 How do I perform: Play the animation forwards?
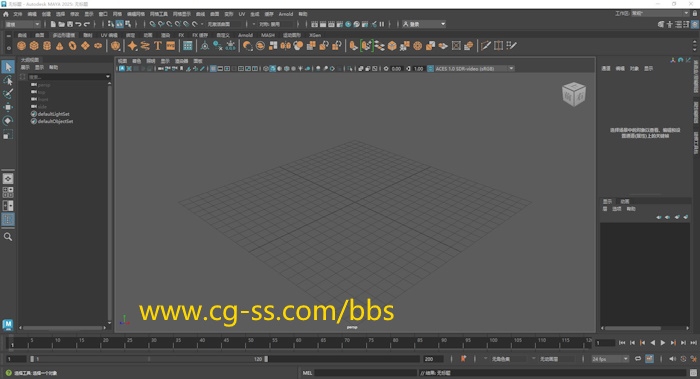coord(663,343)
